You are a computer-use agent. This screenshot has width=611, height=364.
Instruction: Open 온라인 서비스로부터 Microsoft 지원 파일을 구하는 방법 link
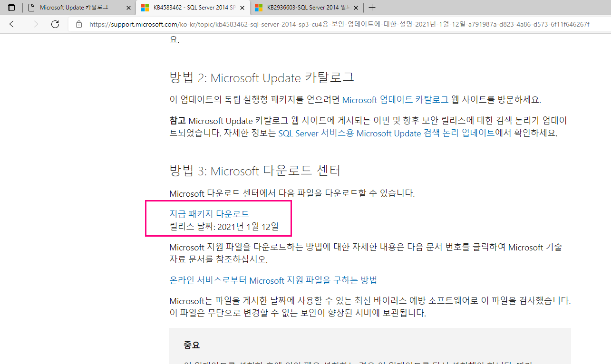click(x=273, y=280)
